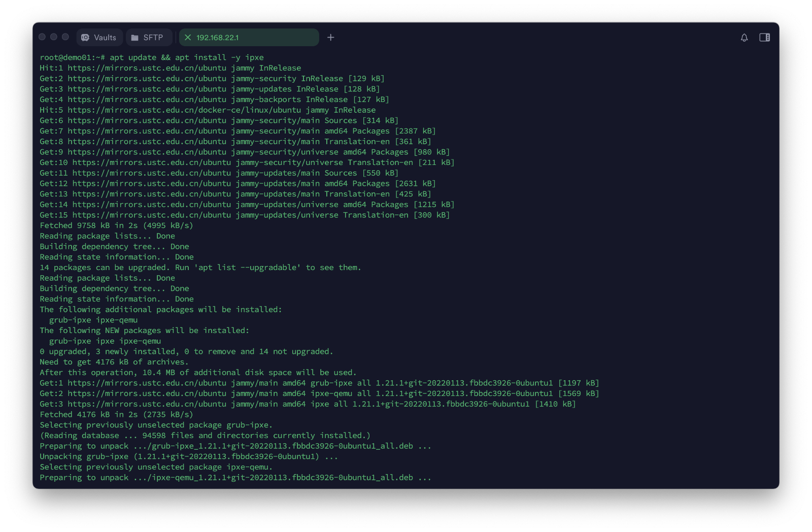Open the docker-ce mirror URL on Hit:5 line
The height and width of the screenshot is (532, 812).
(x=184, y=110)
